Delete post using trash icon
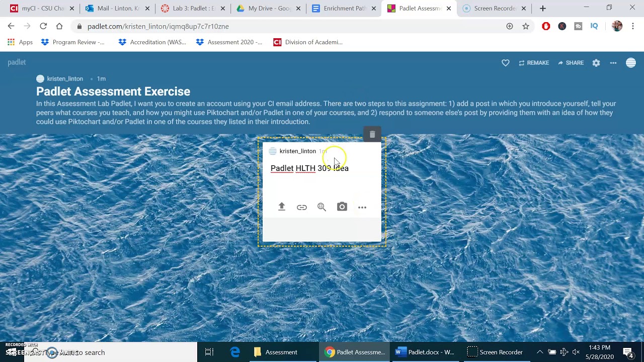 (x=372, y=134)
